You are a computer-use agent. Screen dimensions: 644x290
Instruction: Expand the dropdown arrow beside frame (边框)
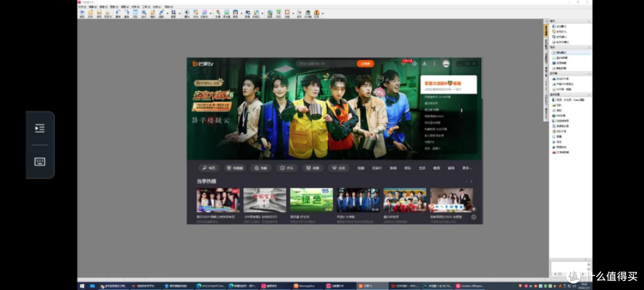tap(293, 14)
